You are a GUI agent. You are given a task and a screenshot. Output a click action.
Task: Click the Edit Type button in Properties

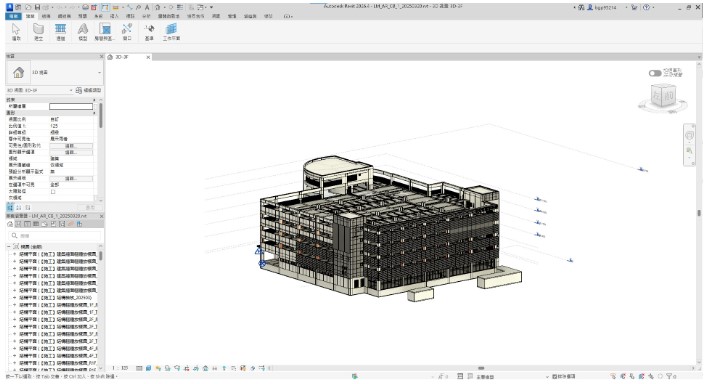coord(88,90)
